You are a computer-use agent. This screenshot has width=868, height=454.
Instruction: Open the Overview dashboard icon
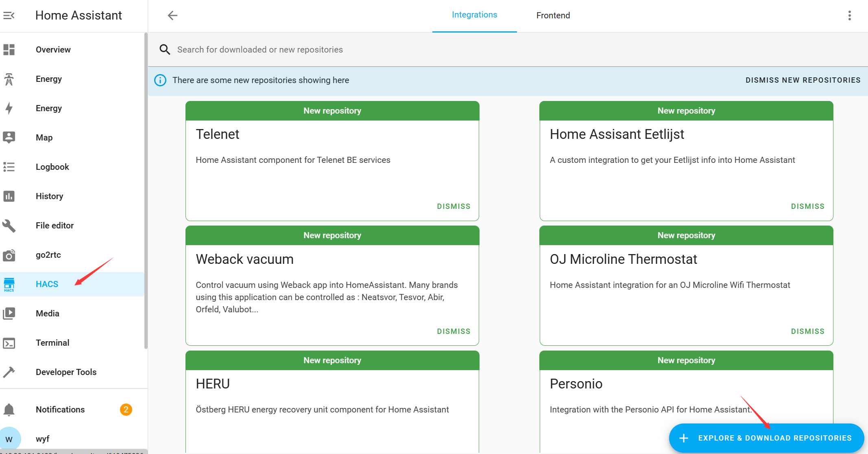point(9,50)
